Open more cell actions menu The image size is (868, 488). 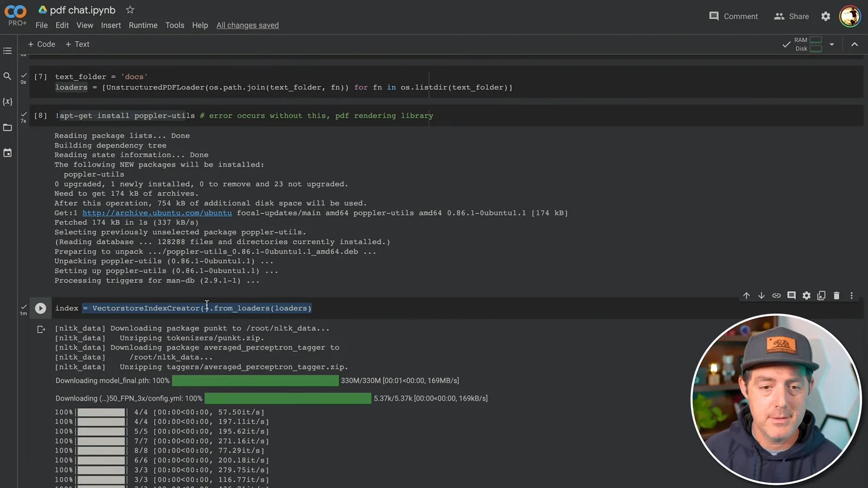pos(852,296)
